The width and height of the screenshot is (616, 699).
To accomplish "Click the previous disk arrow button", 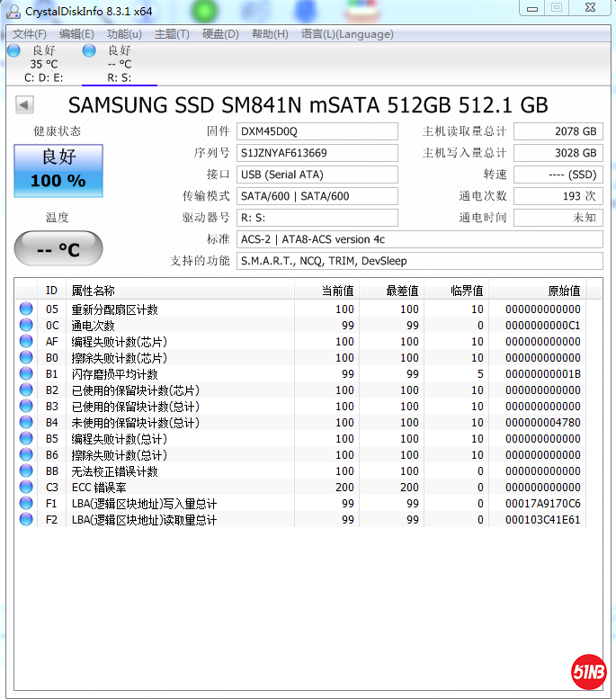I will [x=23, y=105].
